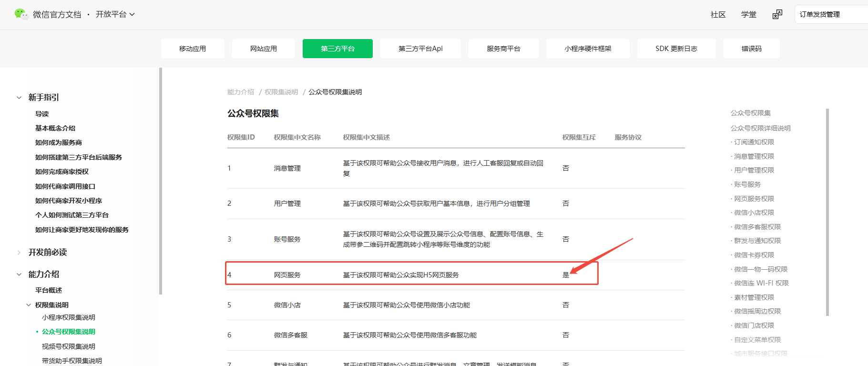Click the 消息管理 table cell

pyautogui.click(x=287, y=168)
